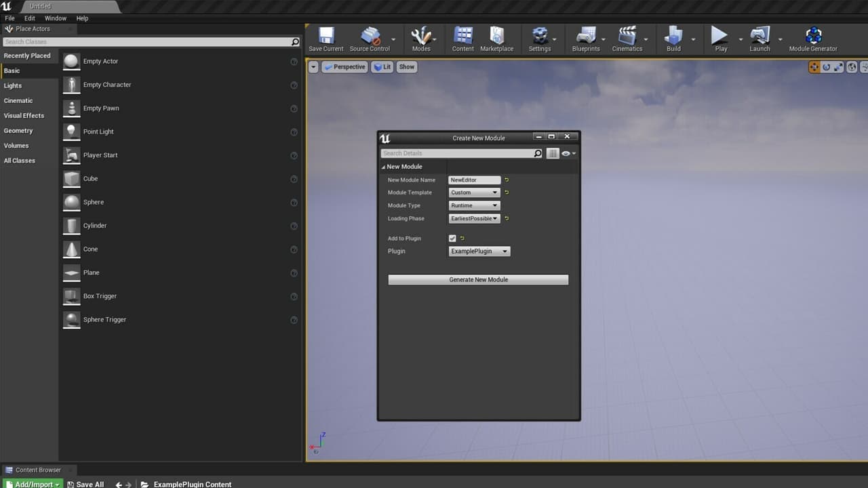
Task: Reset New Module Name to default
Action: [507, 180]
